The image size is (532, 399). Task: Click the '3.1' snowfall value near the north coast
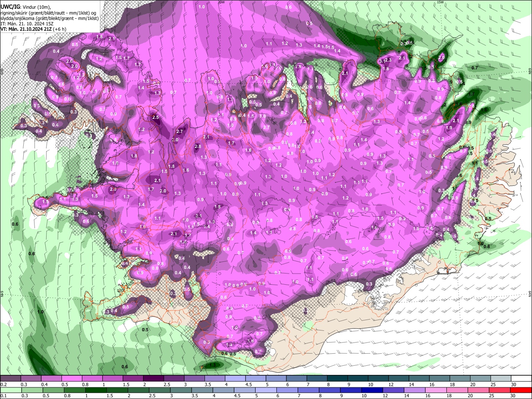[382, 61]
